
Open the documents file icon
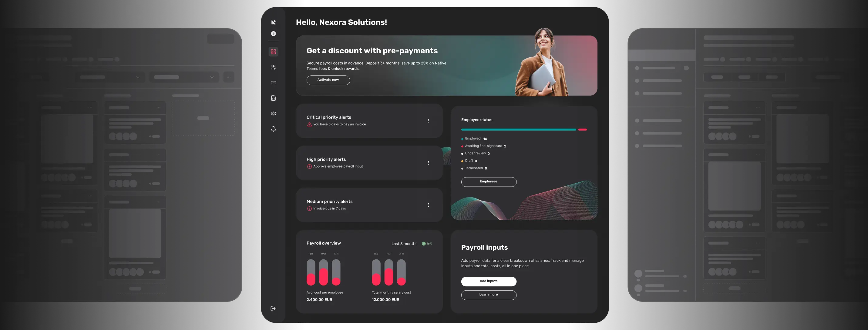click(273, 98)
